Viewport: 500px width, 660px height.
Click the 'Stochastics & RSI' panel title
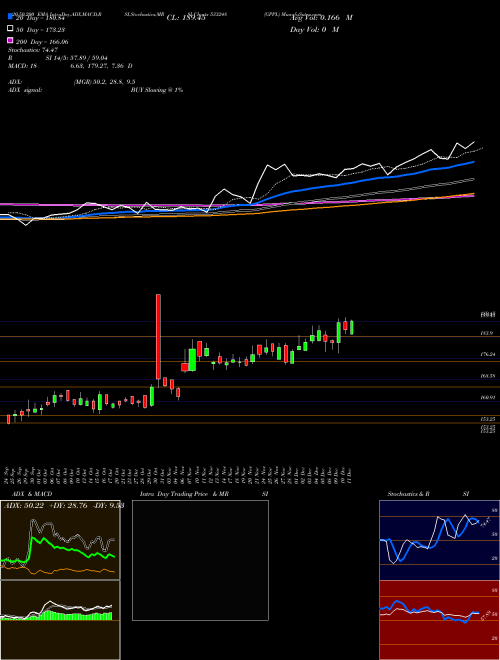pyautogui.click(x=428, y=494)
